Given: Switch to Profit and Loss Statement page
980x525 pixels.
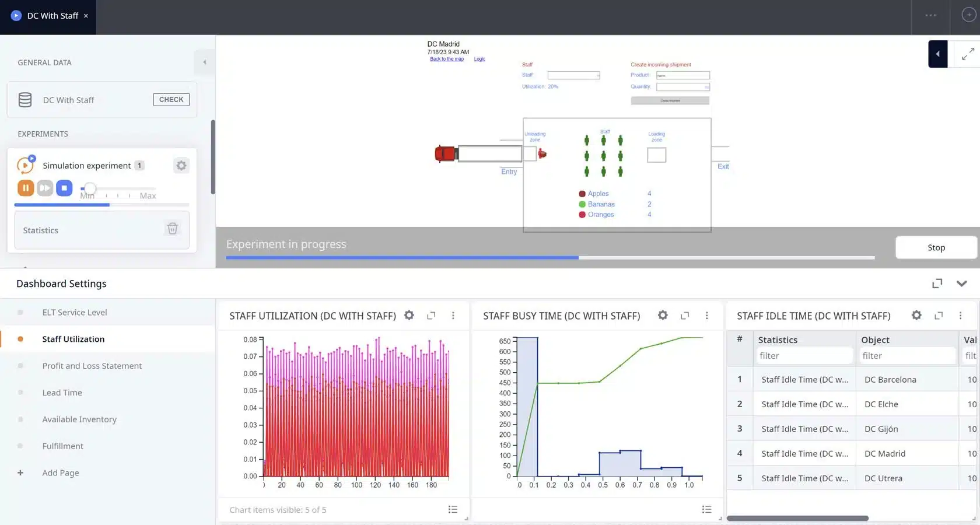Looking at the screenshot, I should (92, 366).
